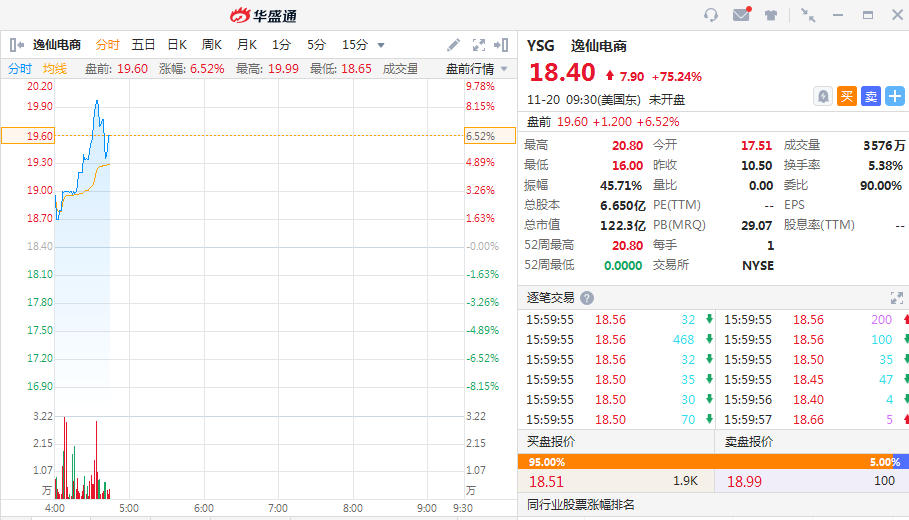Click the 成交量 label in chart header
The image size is (909, 520).
tap(400, 69)
